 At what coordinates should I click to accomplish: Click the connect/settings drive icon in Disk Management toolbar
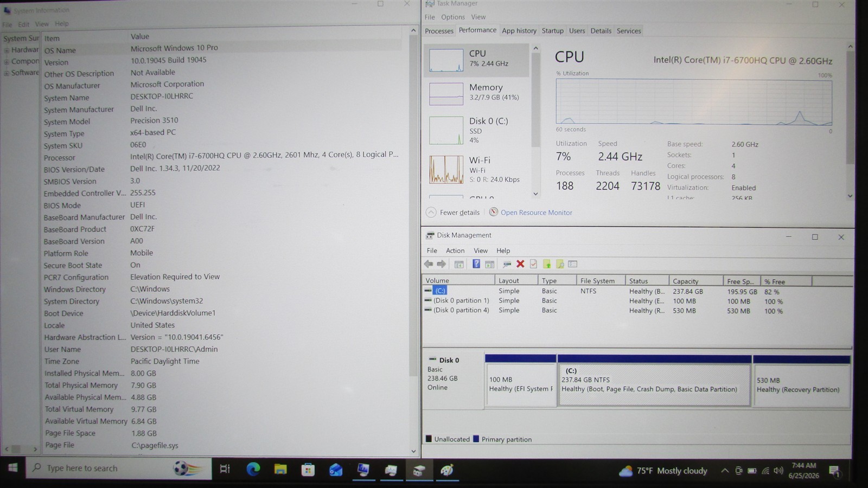[x=507, y=264]
